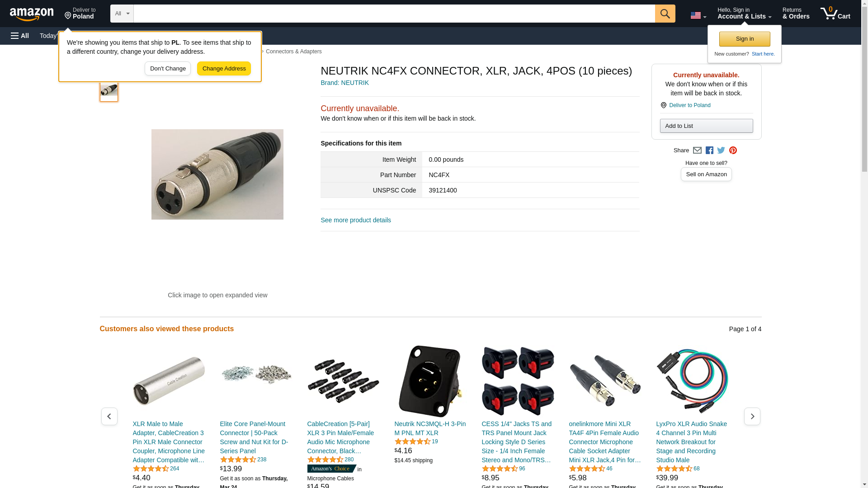This screenshot has height=488, width=868.
Task: Select the XLR connector product thumbnail
Action: tap(109, 90)
